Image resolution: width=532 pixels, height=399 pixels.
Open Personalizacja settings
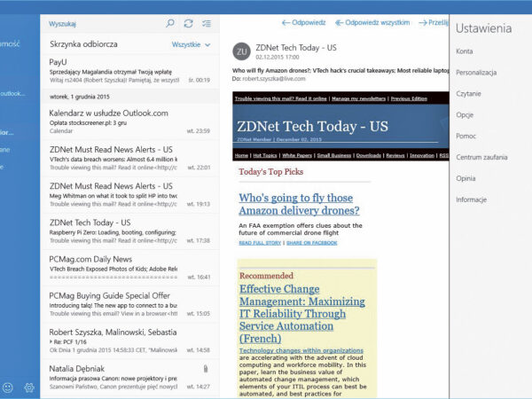click(476, 73)
